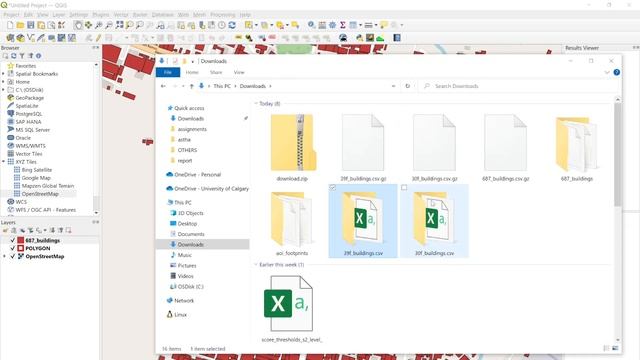640x360 pixels.
Task: Open Temporal Controller clock icon
Action: pyautogui.click(x=222, y=25)
